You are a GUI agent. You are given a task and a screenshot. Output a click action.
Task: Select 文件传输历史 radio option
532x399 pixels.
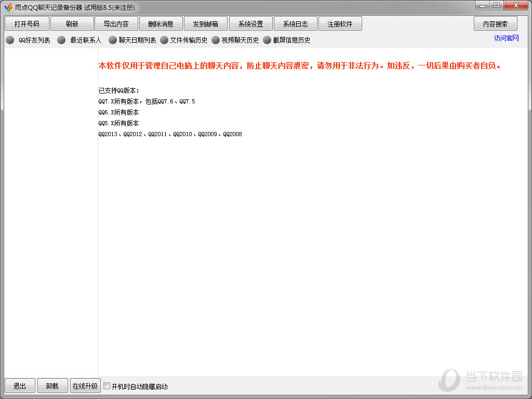coord(164,41)
